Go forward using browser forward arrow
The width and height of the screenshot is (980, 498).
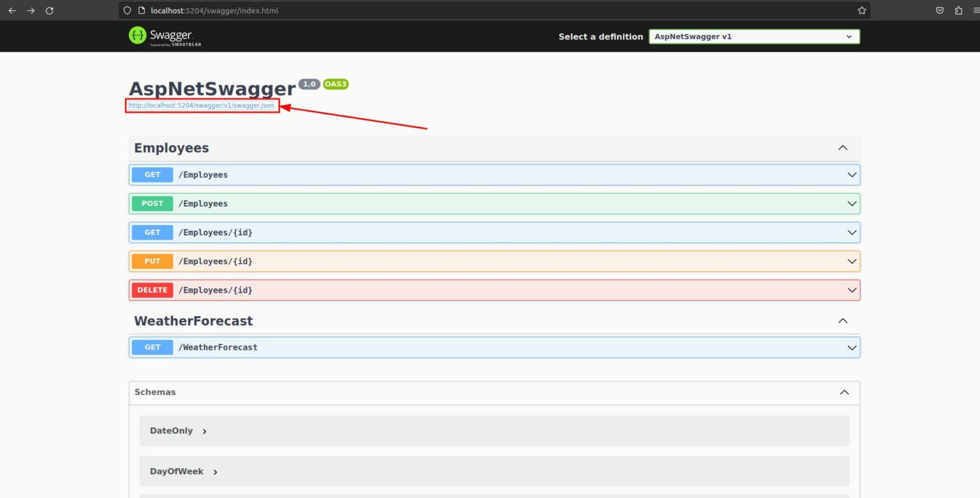[31, 10]
